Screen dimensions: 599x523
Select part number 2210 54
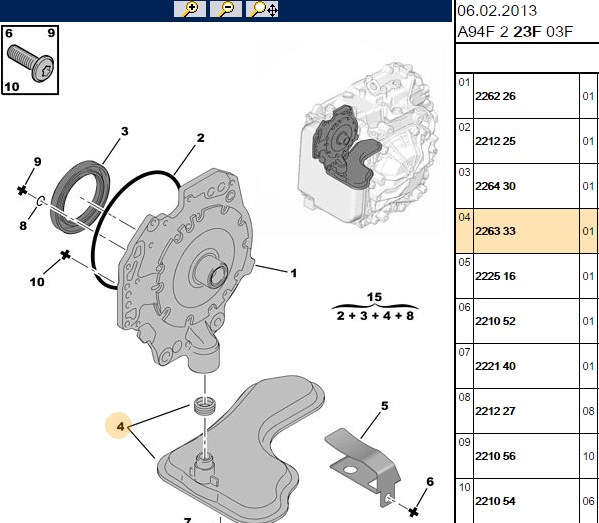coord(495,501)
